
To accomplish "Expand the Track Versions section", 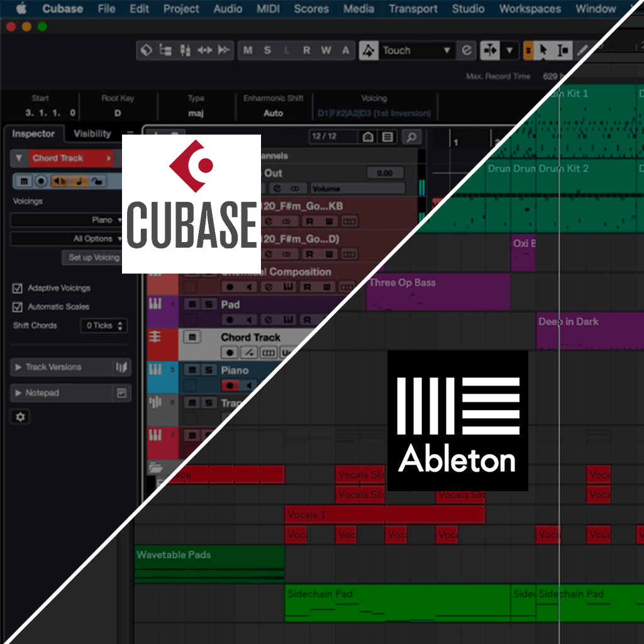I will tap(18, 367).
